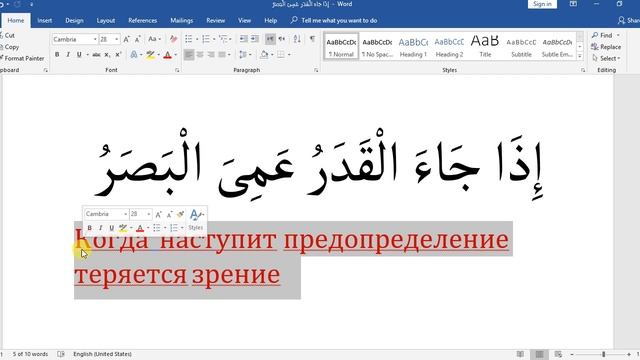Switch to the Insert tab

tap(44, 20)
